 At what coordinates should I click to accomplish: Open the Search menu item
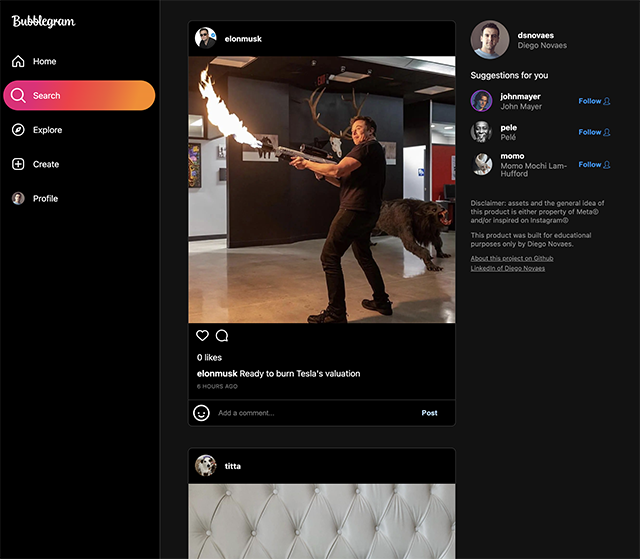[x=79, y=95]
